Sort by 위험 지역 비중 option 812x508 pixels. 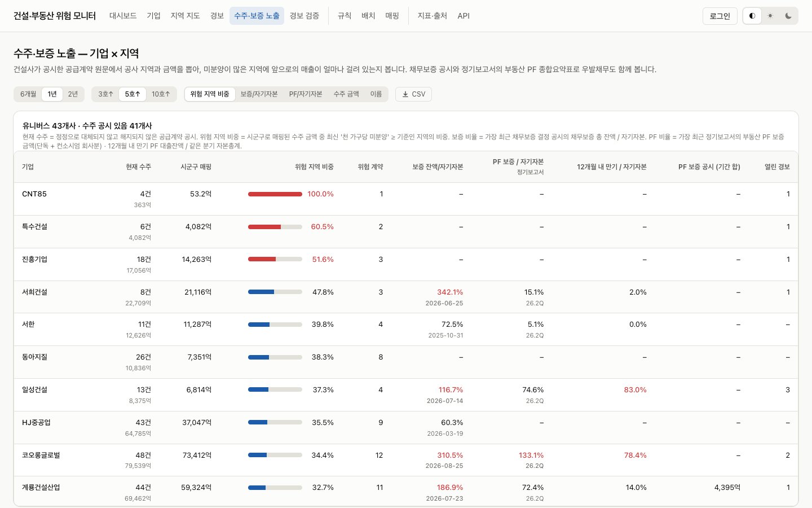click(210, 94)
